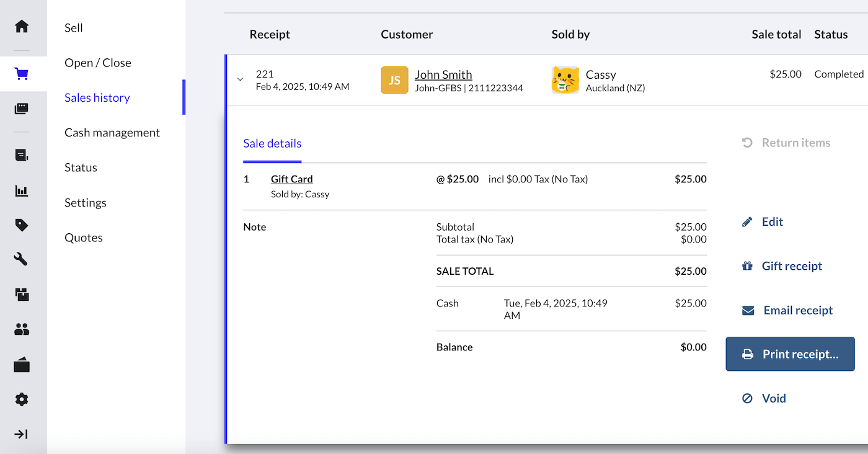Open Cash management menu item
The image size is (868, 454).
(112, 133)
